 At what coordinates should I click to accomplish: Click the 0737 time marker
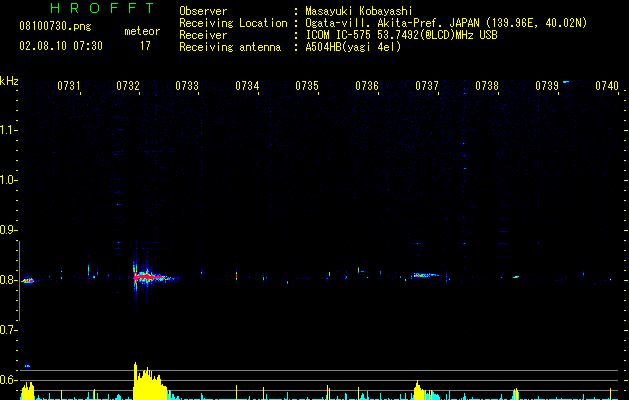427,85
